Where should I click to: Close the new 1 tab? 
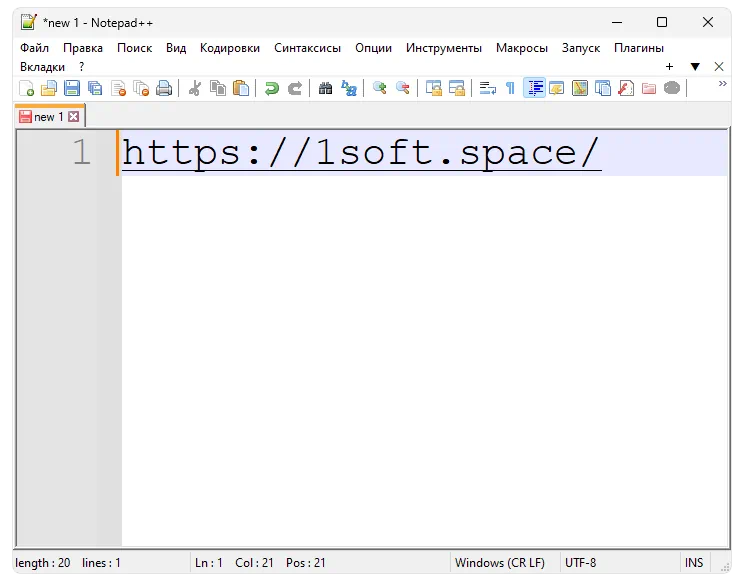point(73,117)
